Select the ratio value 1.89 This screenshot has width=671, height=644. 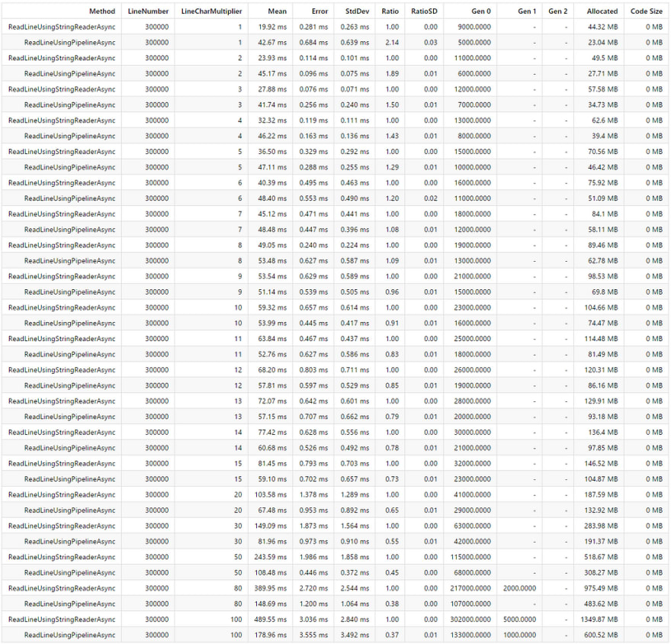click(392, 74)
